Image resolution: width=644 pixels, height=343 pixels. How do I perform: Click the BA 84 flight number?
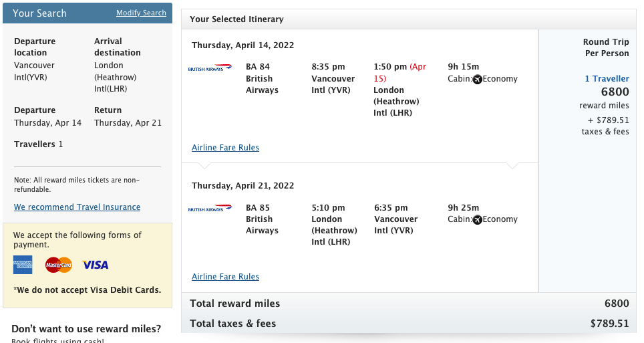click(x=258, y=67)
